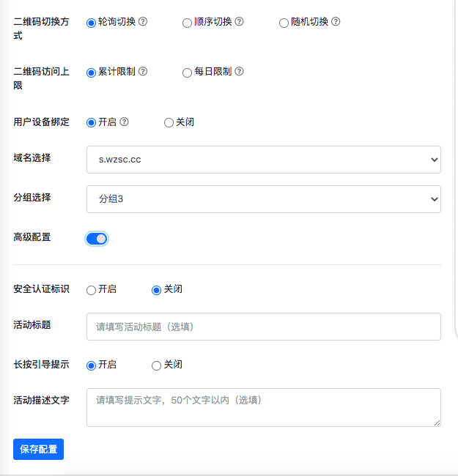Disable 长按引导提示 by selecting 关闭

pos(156,365)
